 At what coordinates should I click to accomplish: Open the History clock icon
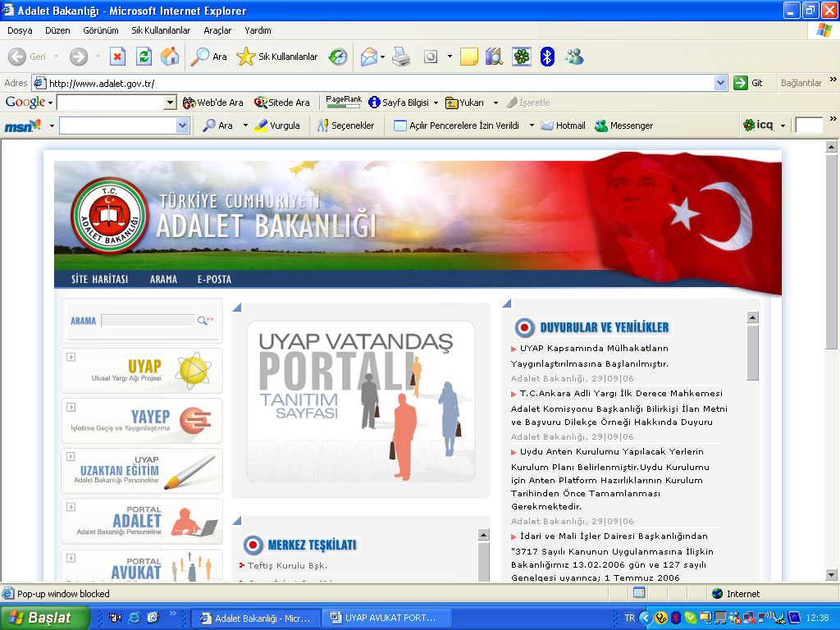(338, 57)
